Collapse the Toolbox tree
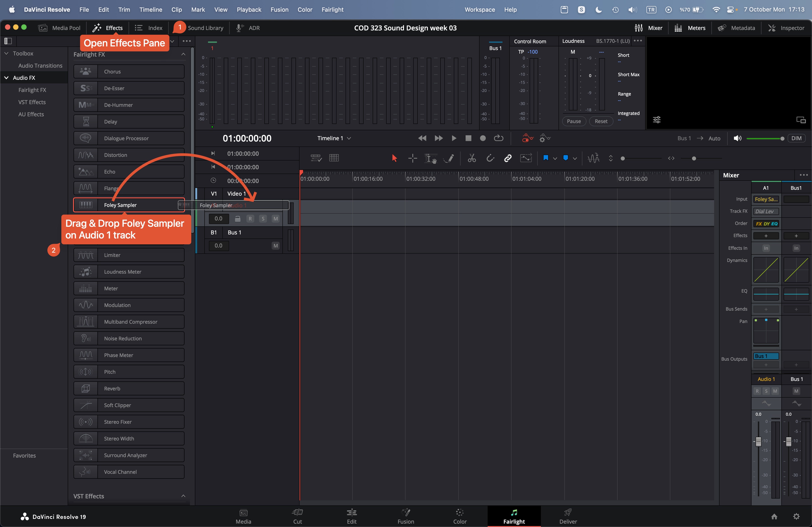This screenshot has height=527, width=812. click(x=6, y=53)
